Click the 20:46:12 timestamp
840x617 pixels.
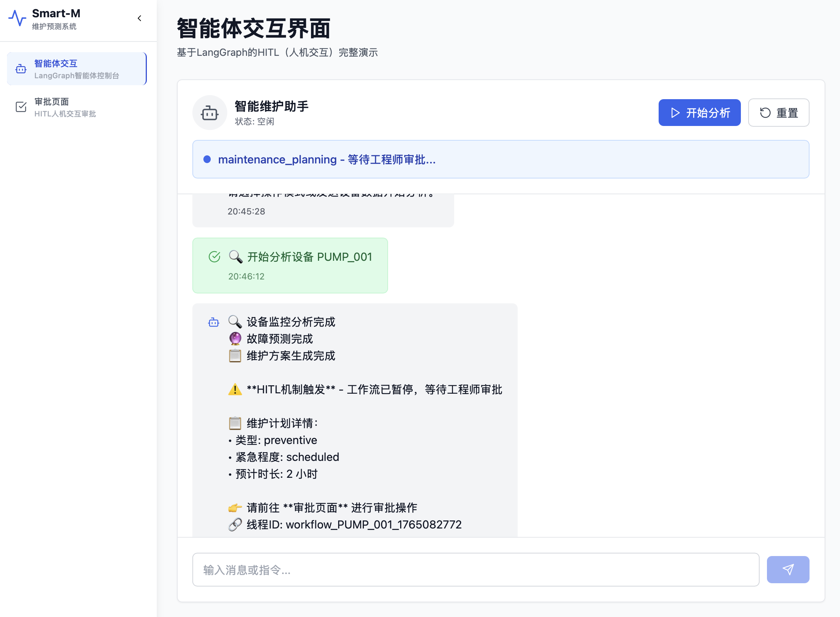[246, 277]
